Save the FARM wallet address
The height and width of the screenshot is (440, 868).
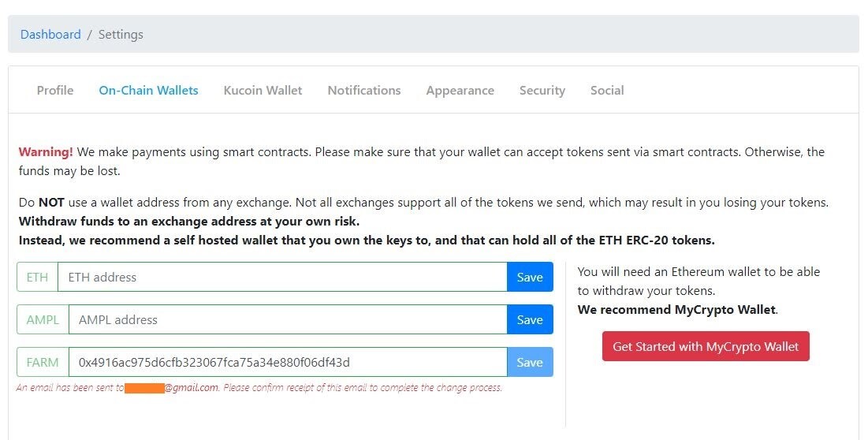coord(530,362)
